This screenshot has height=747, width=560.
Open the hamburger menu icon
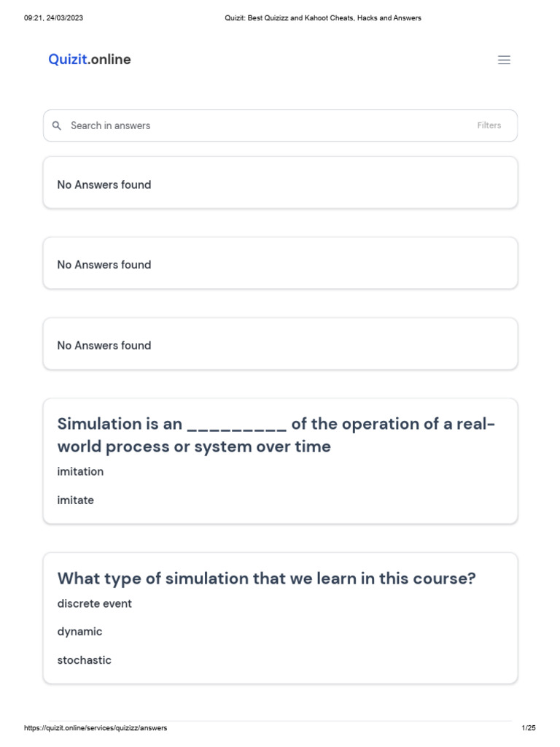(x=504, y=60)
